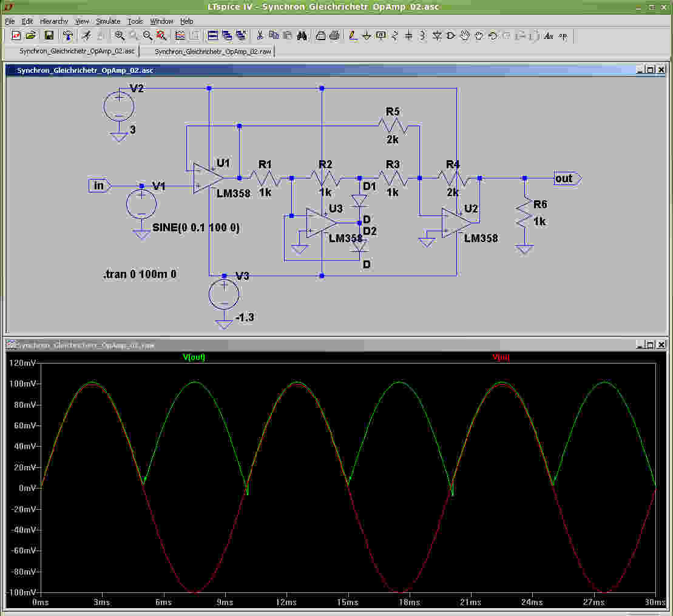Image resolution: width=673 pixels, height=616 pixels.
Task: Open the Hierarchy menu
Action: (54, 21)
